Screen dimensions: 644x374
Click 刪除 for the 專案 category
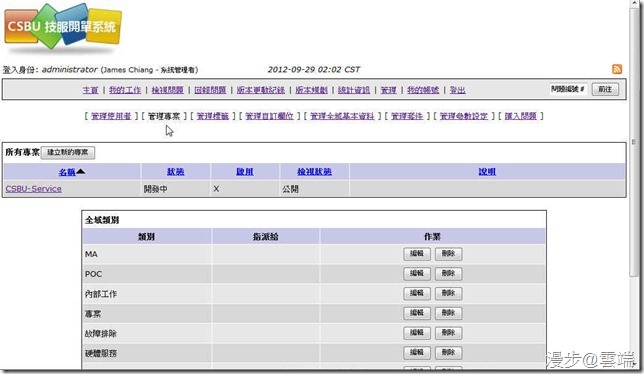[448, 313]
